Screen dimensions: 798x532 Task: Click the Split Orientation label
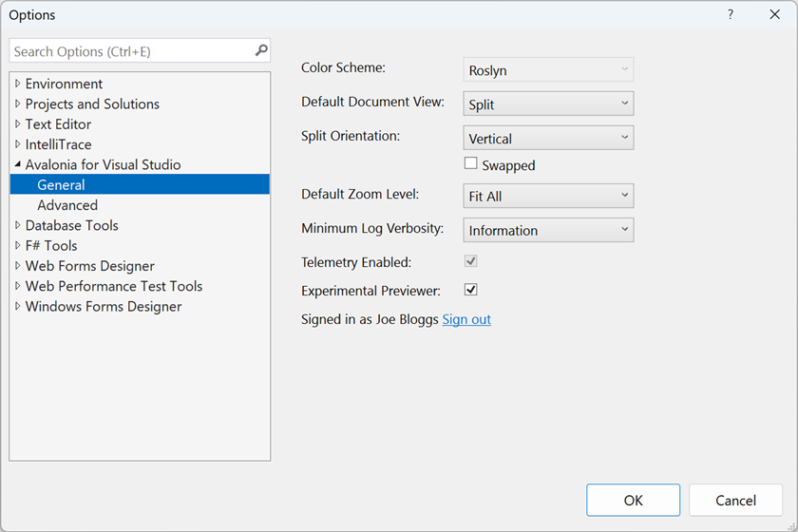point(351,136)
